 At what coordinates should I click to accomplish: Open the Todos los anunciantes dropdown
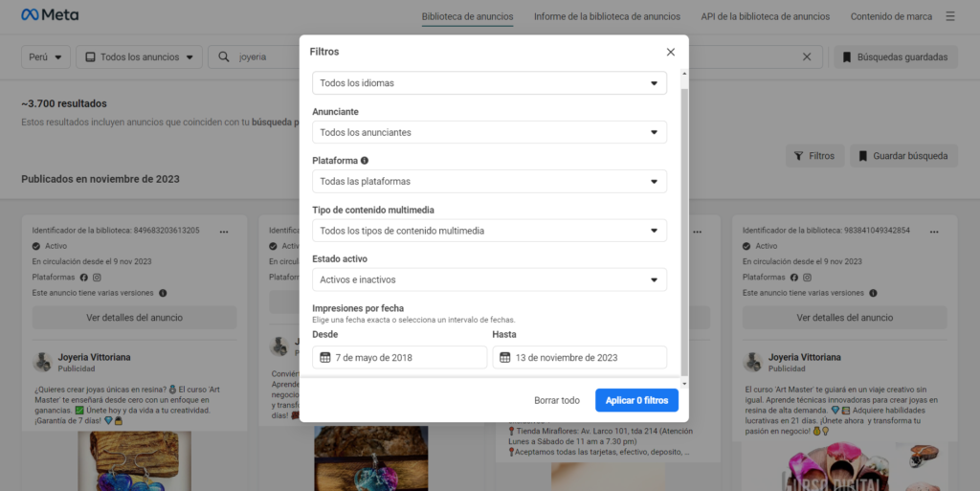click(489, 132)
